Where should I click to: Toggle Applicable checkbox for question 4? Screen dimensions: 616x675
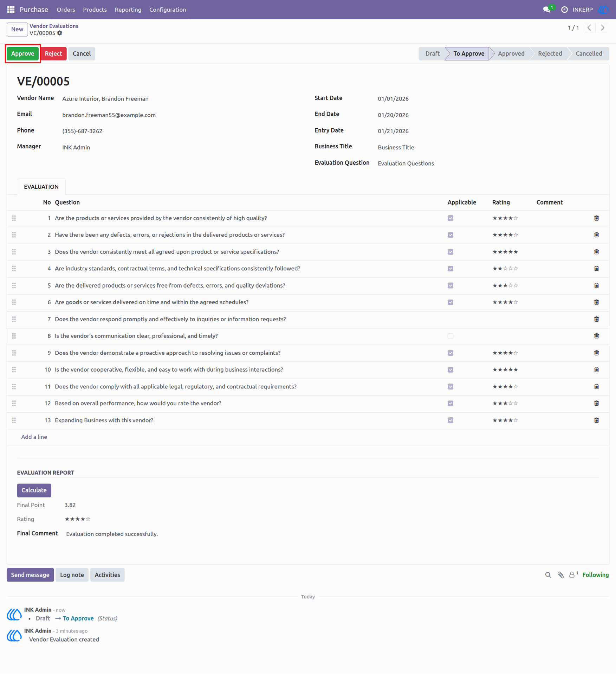(450, 269)
